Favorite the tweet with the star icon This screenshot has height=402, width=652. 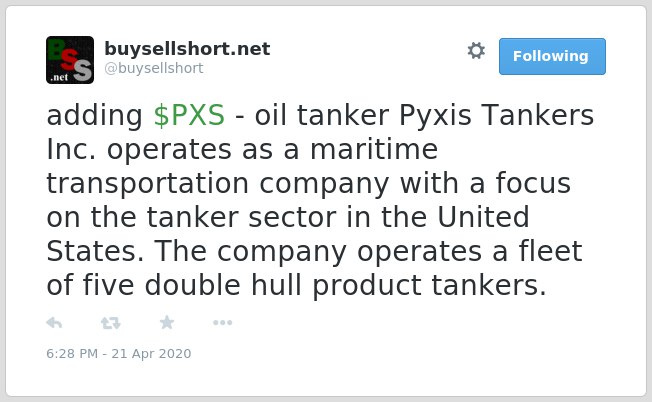click(x=167, y=322)
